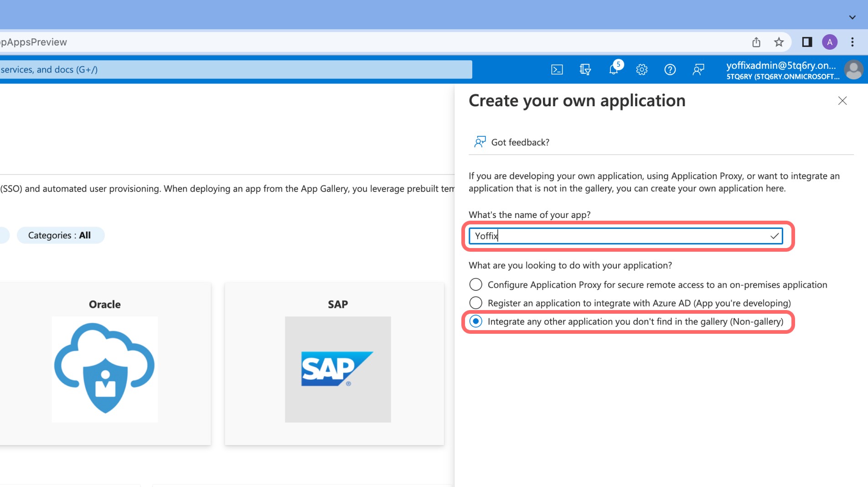Open the Oracle gallery card

(105, 364)
